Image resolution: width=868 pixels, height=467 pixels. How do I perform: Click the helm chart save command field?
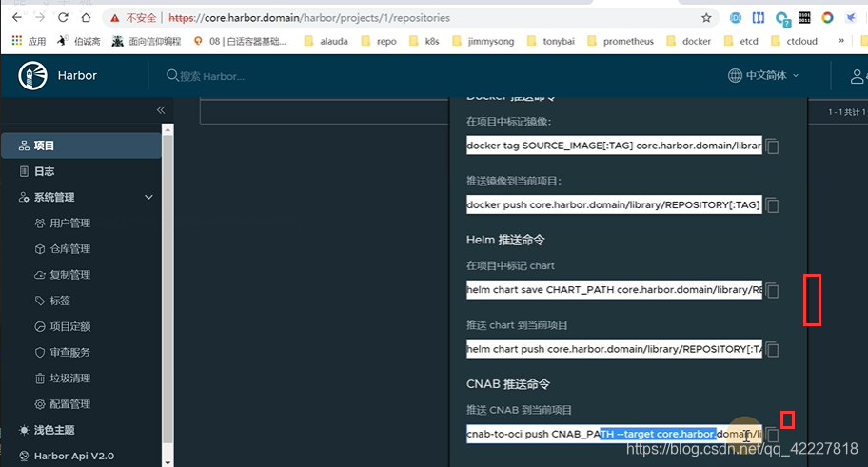[614, 290]
